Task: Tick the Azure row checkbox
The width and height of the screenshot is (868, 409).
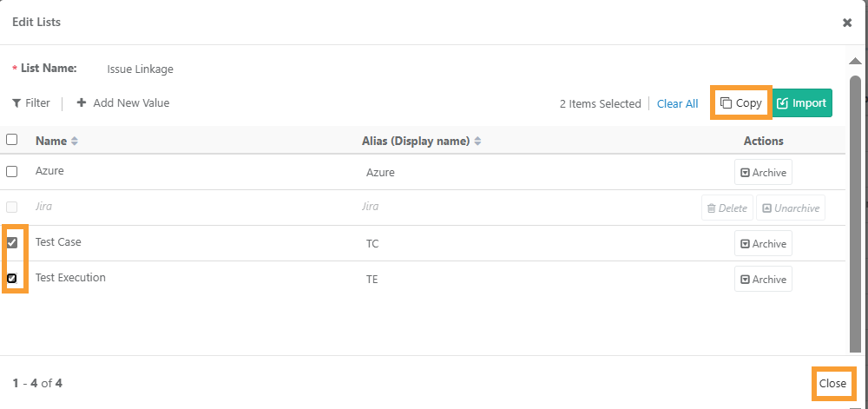Action: [x=11, y=172]
